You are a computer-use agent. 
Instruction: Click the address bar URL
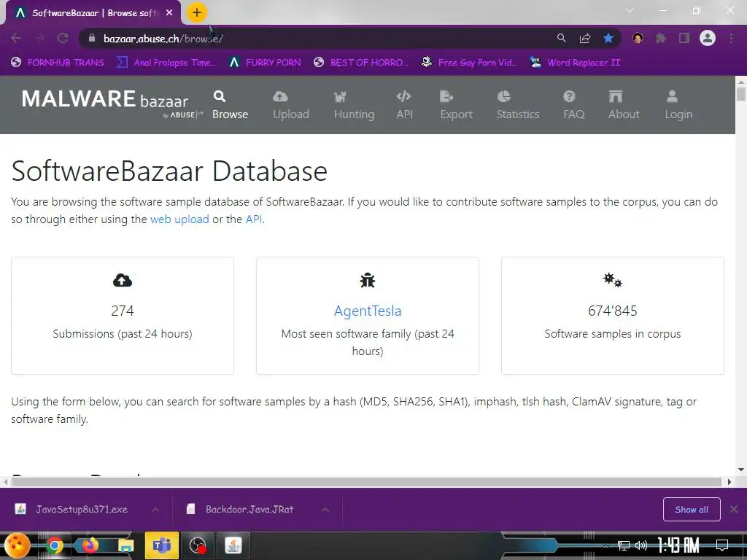(163, 39)
